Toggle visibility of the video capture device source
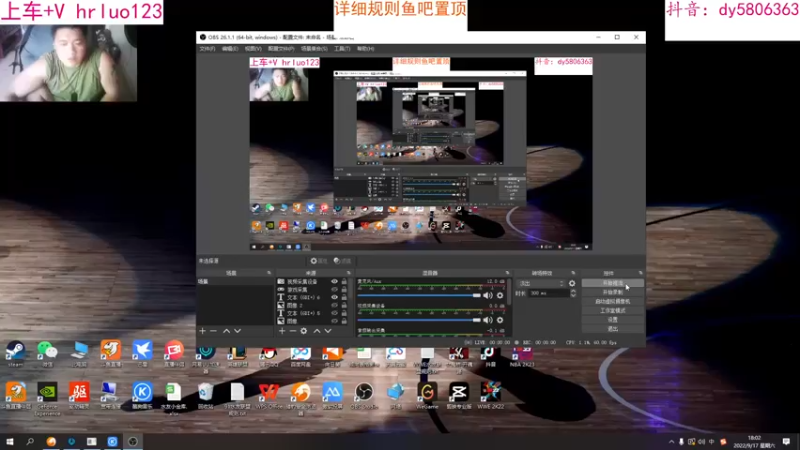 334,282
